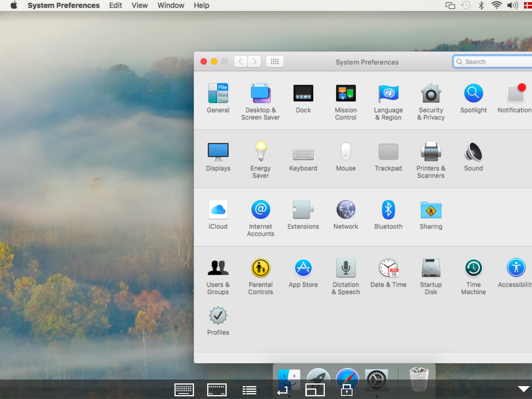Open the Printers & Scanners pane
This screenshot has width=532, height=399.
(431, 152)
